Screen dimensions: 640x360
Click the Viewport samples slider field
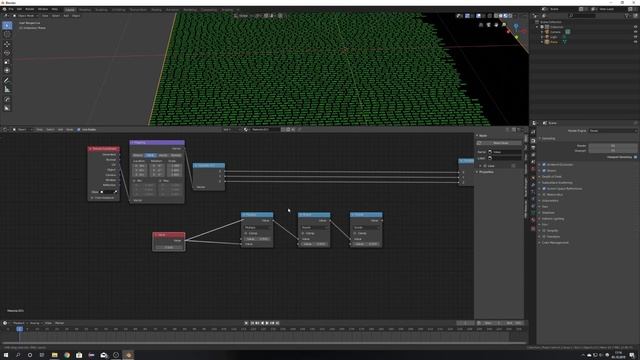(613, 151)
